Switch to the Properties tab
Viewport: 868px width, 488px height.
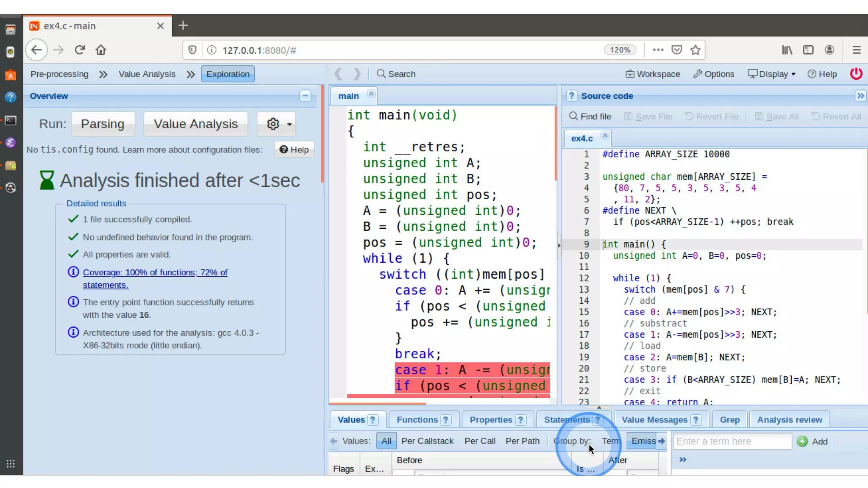(x=490, y=419)
